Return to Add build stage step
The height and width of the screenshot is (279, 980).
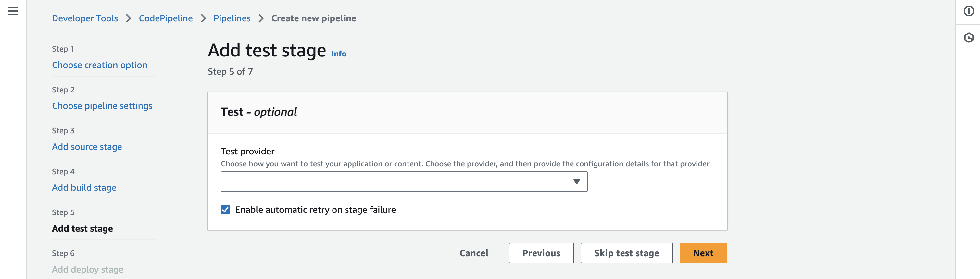coord(84,188)
